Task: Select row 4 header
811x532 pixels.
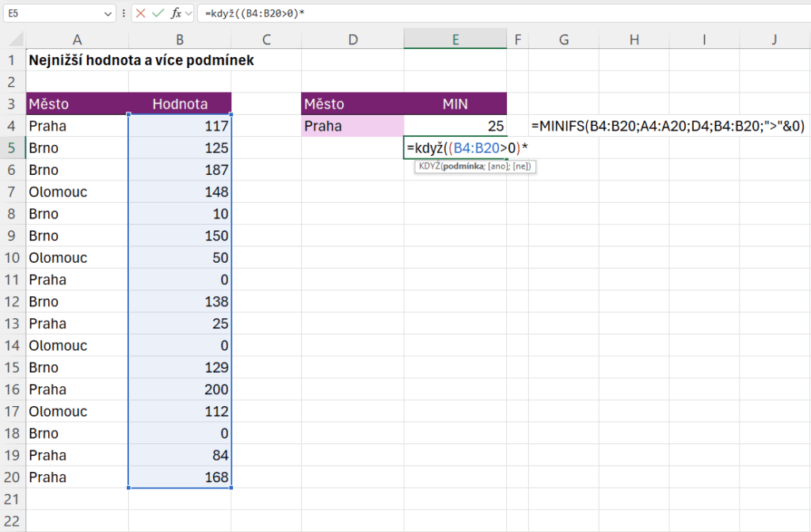Action: point(13,125)
